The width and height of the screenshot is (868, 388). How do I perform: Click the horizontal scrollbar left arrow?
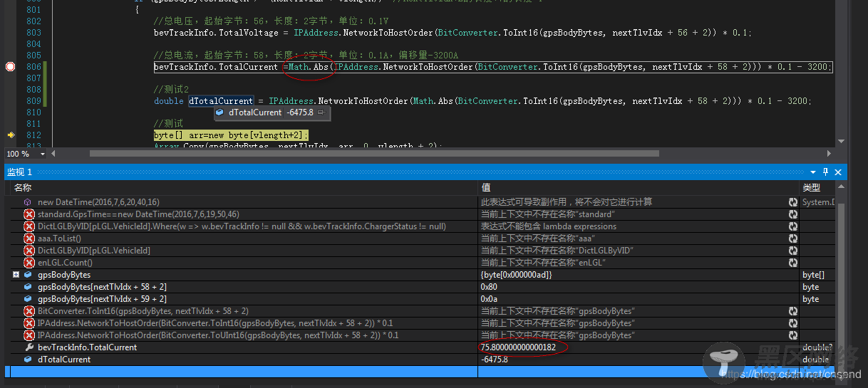[x=55, y=154]
